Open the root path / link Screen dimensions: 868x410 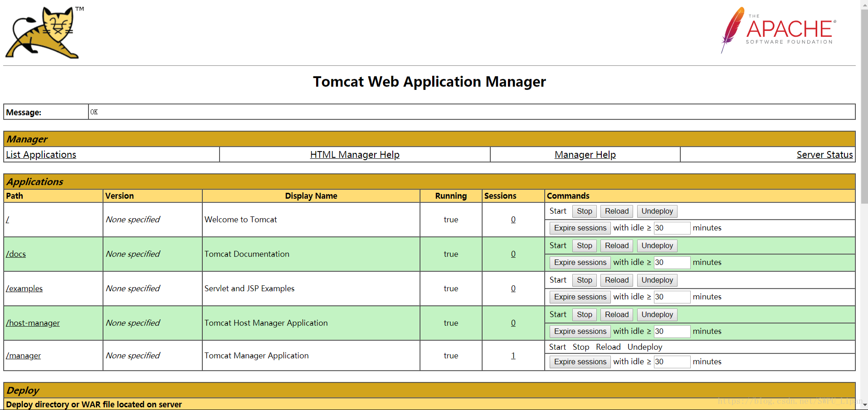click(x=8, y=220)
